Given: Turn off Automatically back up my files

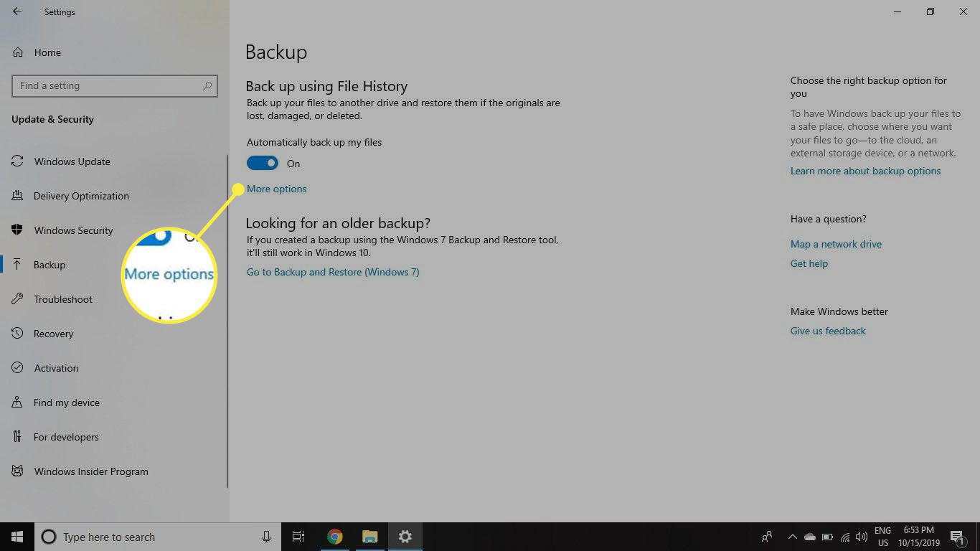Looking at the screenshot, I should (x=263, y=164).
